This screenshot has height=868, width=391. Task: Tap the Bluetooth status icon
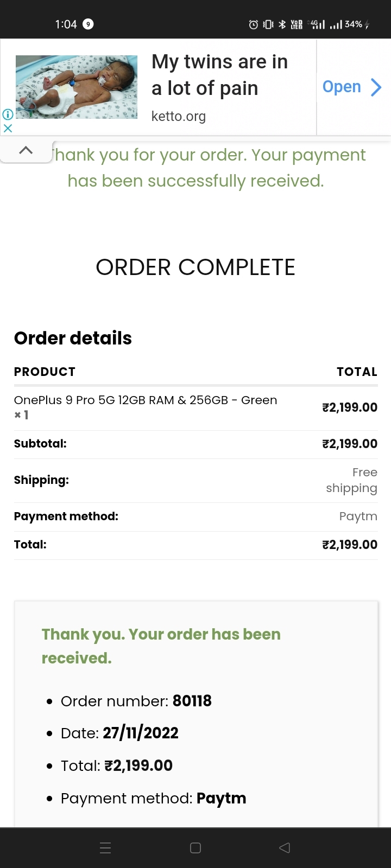(x=282, y=24)
